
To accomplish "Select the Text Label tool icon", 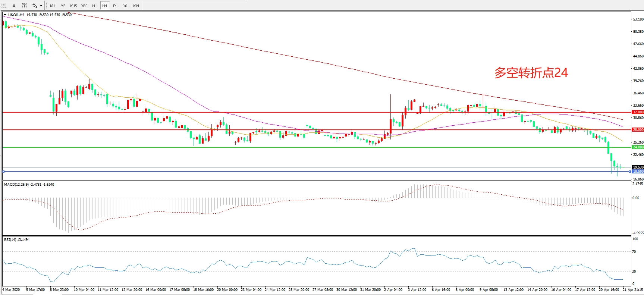I will pyautogui.click(x=24, y=6).
